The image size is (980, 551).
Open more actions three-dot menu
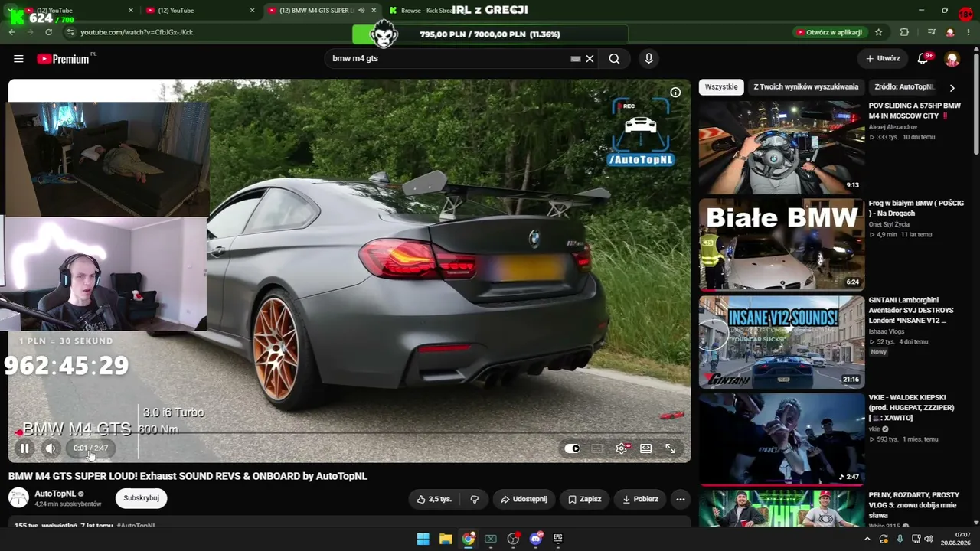tap(680, 499)
